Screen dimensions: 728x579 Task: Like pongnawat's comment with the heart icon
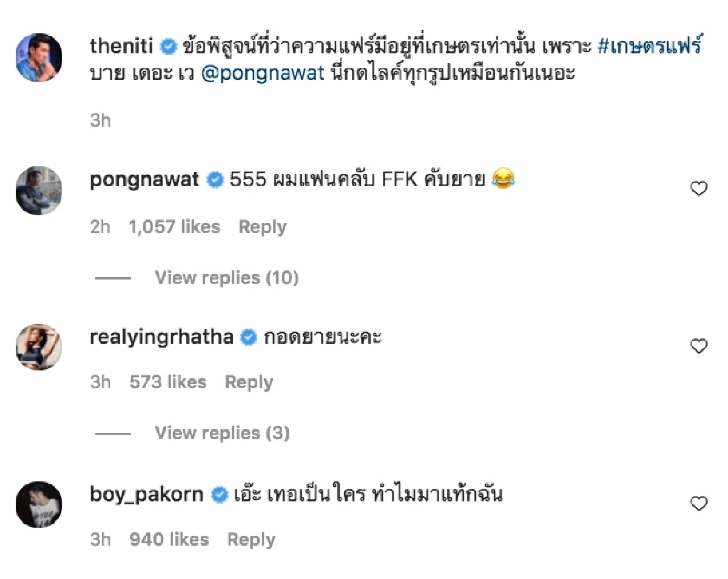click(x=699, y=189)
